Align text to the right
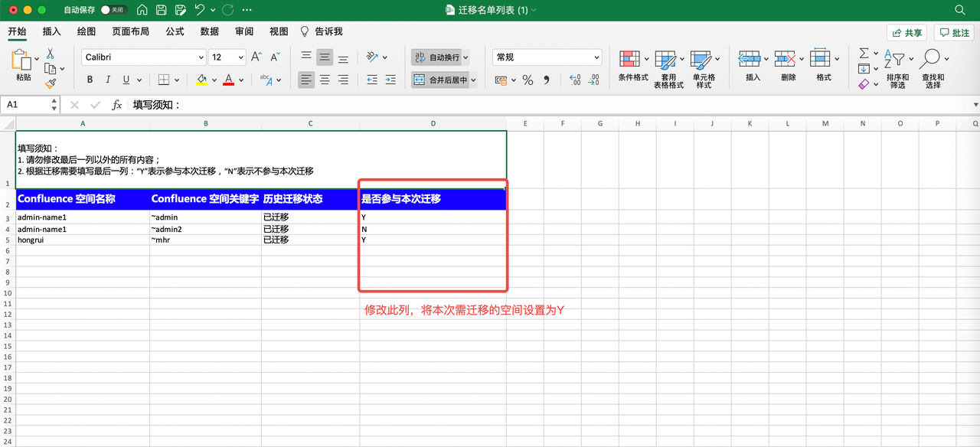This screenshot has width=980, height=447. (x=343, y=80)
